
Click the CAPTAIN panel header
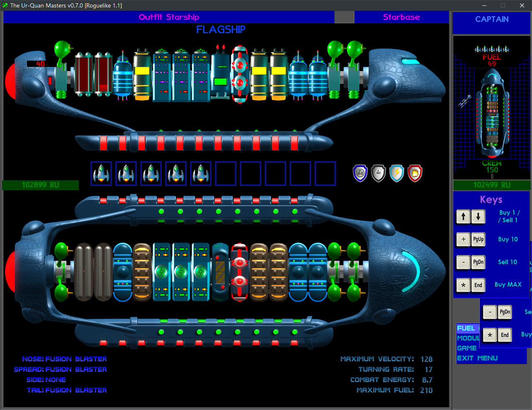click(492, 19)
